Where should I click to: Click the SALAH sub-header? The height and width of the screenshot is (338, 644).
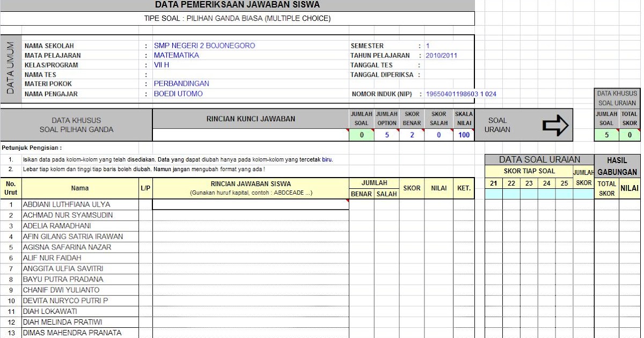tap(386, 194)
